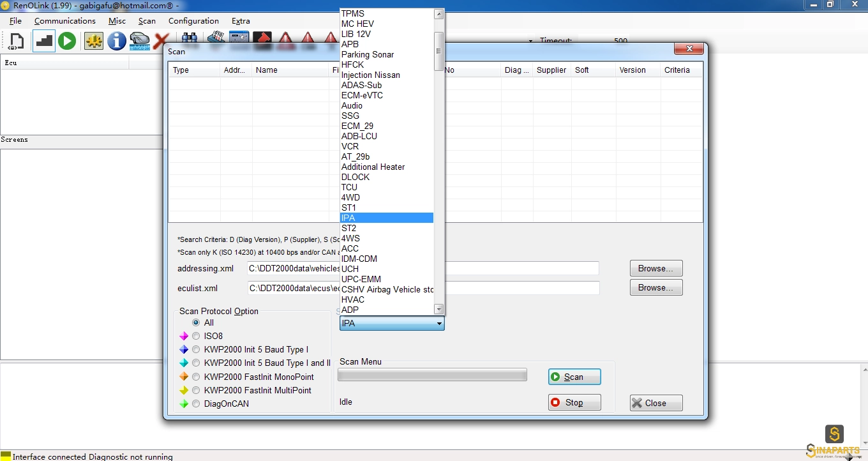This screenshot has height=461, width=868.
Task: Choose ECM-eVTC from the dropdown list
Action: pyautogui.click(x=387, y=95)
